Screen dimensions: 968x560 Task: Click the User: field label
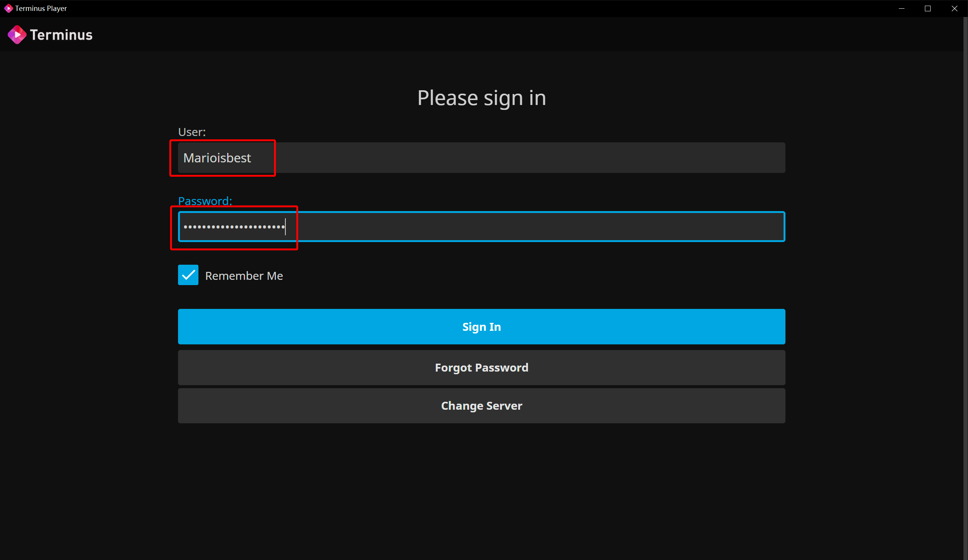pyautogui.click(x=192, y=132)
